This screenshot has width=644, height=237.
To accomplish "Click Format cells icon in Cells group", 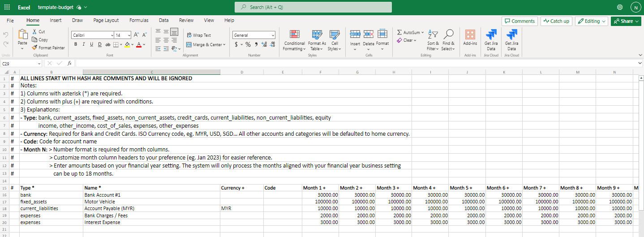I will click(x=382, y=34).
